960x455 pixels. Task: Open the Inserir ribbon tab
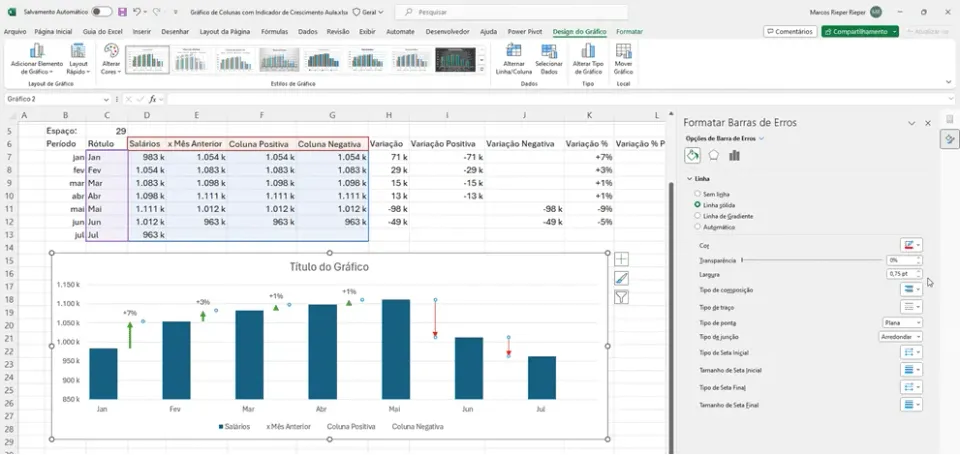click(x=141, y=31)
